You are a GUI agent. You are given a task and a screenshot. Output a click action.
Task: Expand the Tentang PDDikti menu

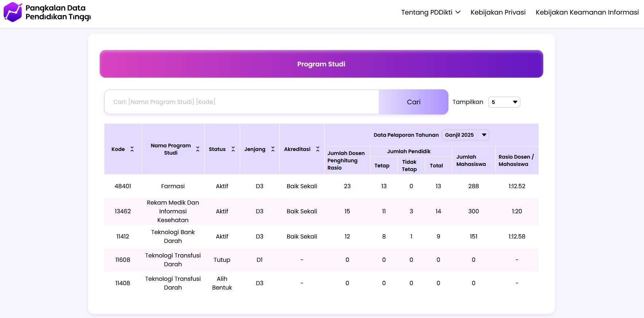pos(431,12)
